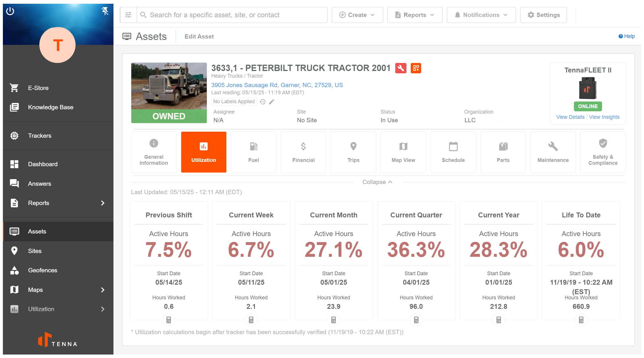Image resolution: width=644 pixels, height=358 pixels.
Task: Unpin the sidebar with the pin icon
Action: 105,11
